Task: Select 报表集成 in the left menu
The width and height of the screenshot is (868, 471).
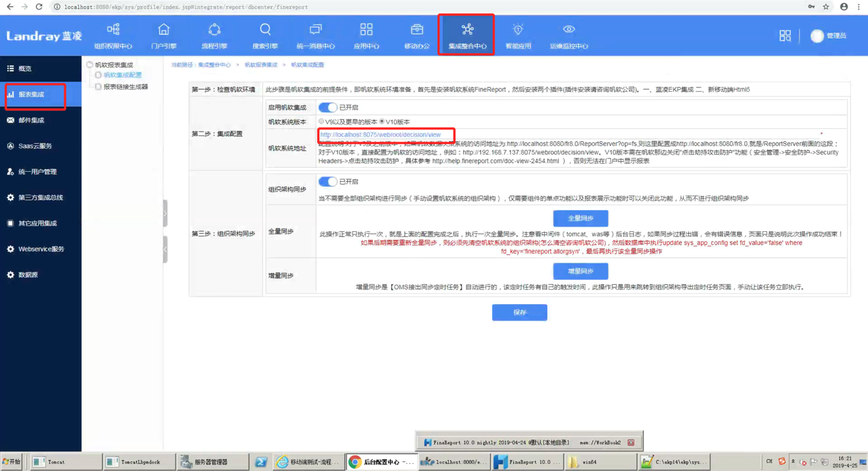Action: tap(41, 95)
